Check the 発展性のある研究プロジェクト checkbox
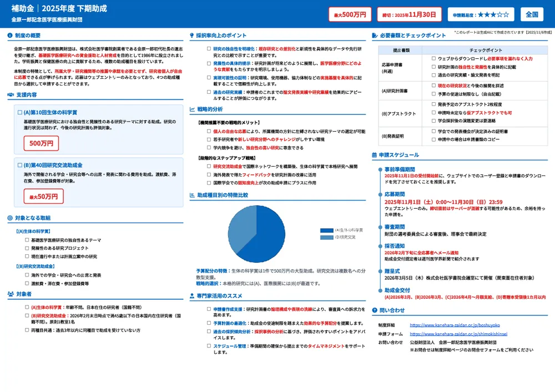 (27, 248)
